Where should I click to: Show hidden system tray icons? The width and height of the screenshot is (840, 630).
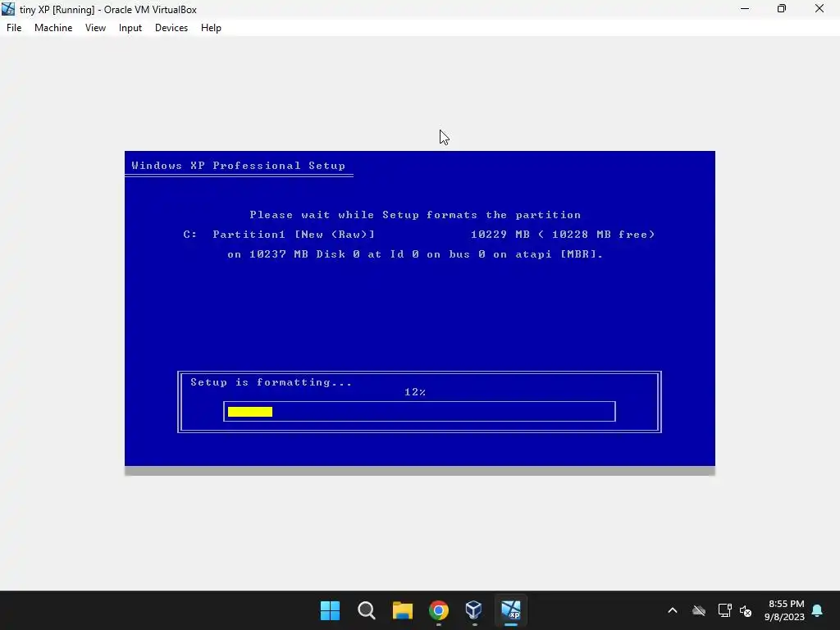[x=673, y=610]
